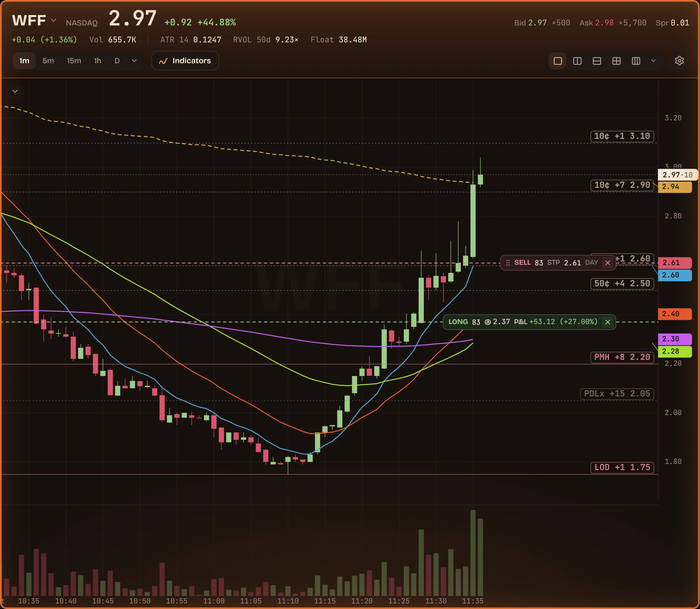Click the red 2.61 stop price tag
The width and height of the screenshot is (700, 609).
[x=675, y=263]
